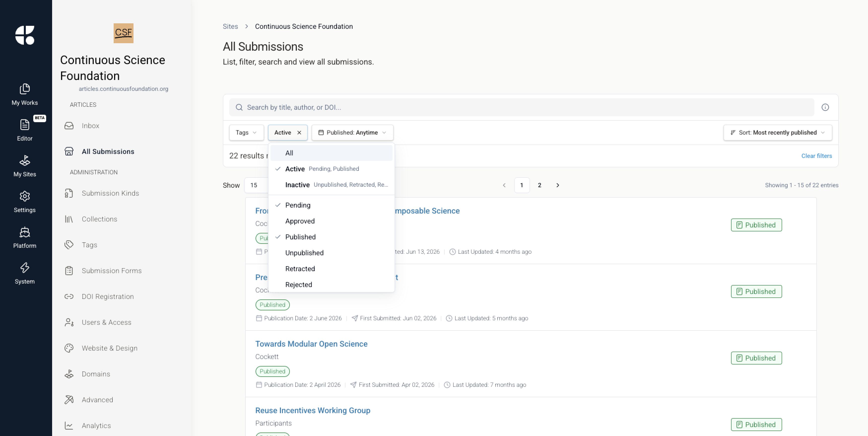Screen dimensions: 868x436
Task: Open My Works in the left rail
Action: [25, 95]
